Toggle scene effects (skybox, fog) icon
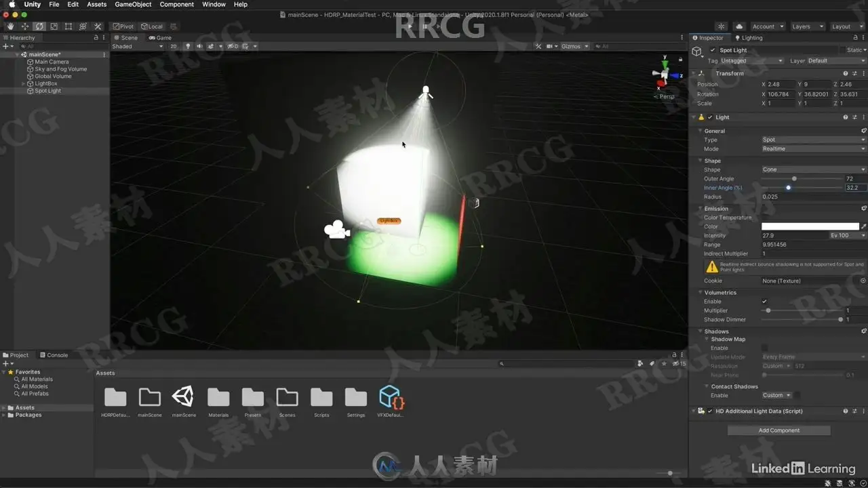868x488 pixels. (212, 47)
